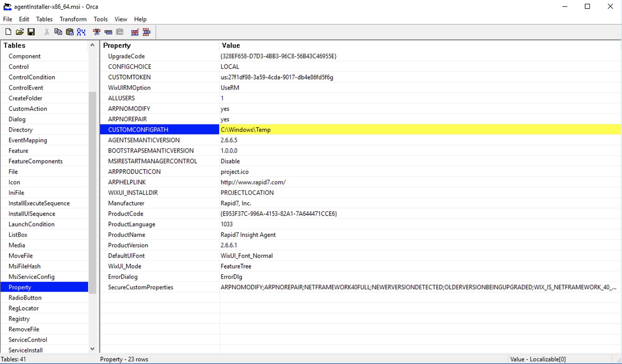Click the red and blue tables toolbar icon

point(147,32)
